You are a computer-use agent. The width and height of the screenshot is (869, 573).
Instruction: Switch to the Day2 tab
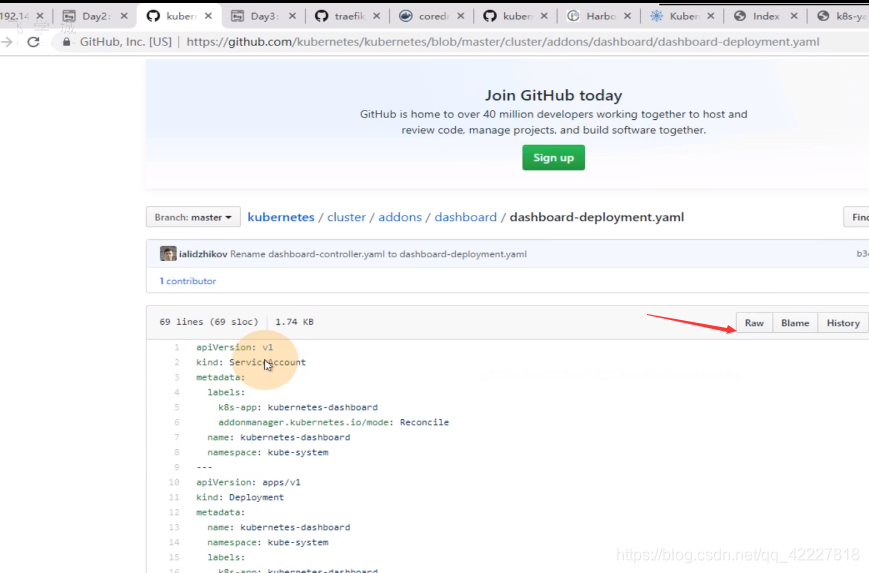pyautogui.click(x=96, y=16)
